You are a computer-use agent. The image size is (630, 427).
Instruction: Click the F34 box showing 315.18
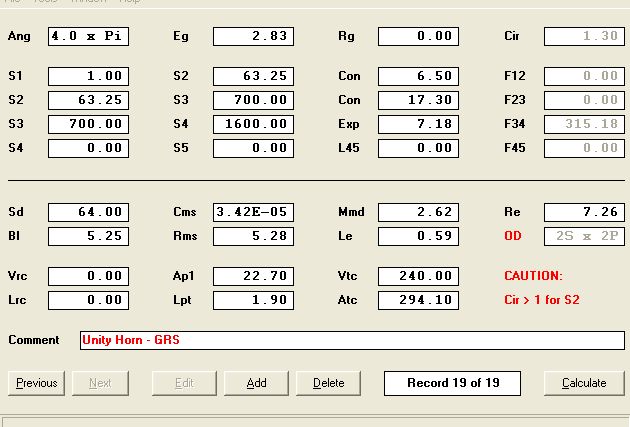tap(584, 125)
